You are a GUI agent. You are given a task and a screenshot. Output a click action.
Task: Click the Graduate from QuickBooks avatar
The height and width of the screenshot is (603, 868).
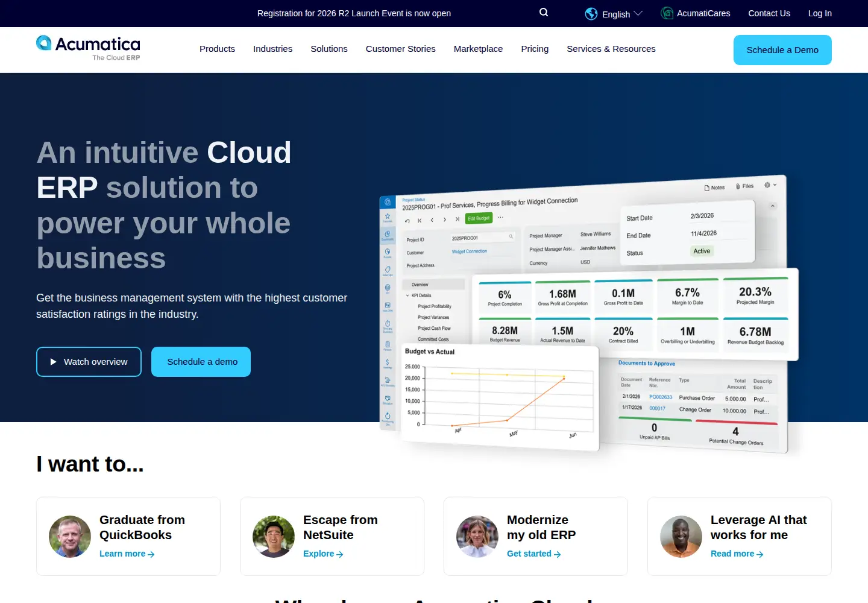click(x=70, y=537)
